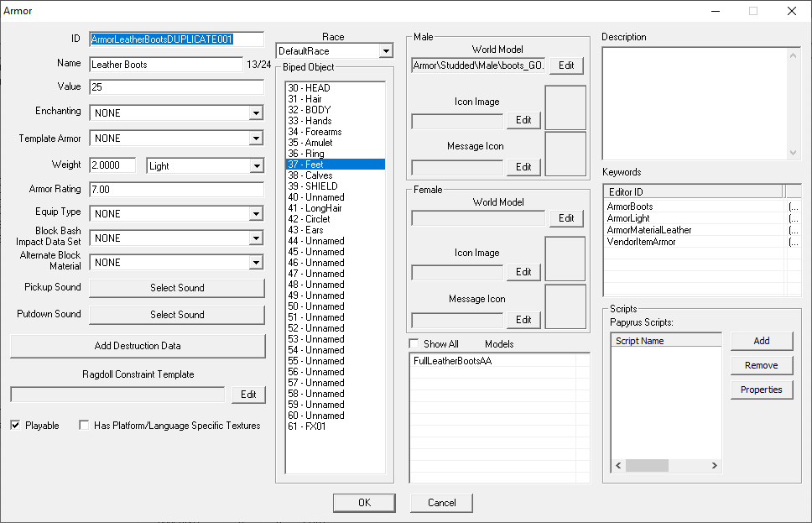Click the Description text box

point(695,103)
